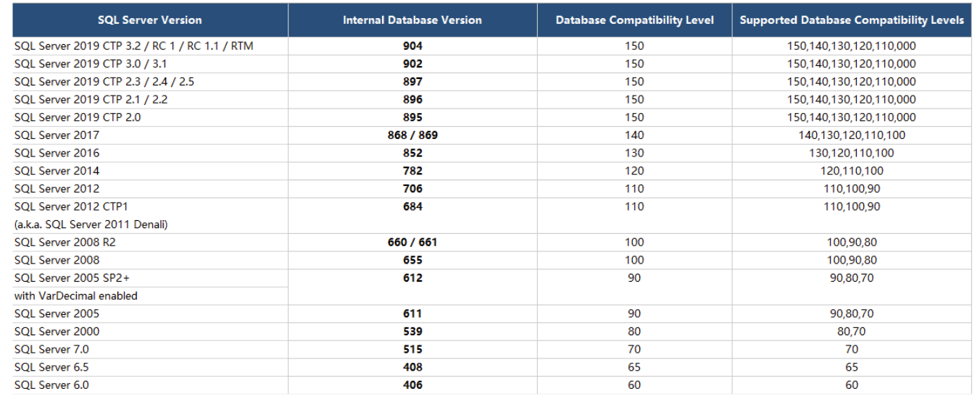
Task: Click supported levels '140,130,120,110,100'
Action: tap(852, 135)
